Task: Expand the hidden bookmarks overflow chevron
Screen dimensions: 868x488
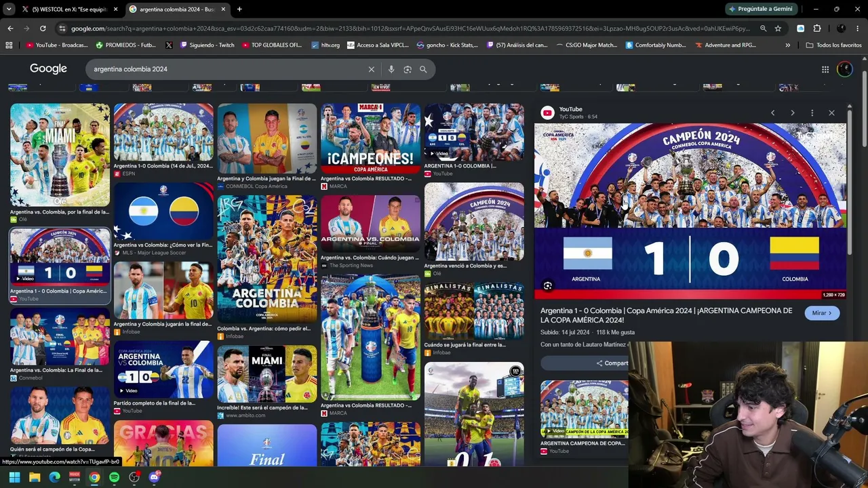Action: (x=787, y=45)
